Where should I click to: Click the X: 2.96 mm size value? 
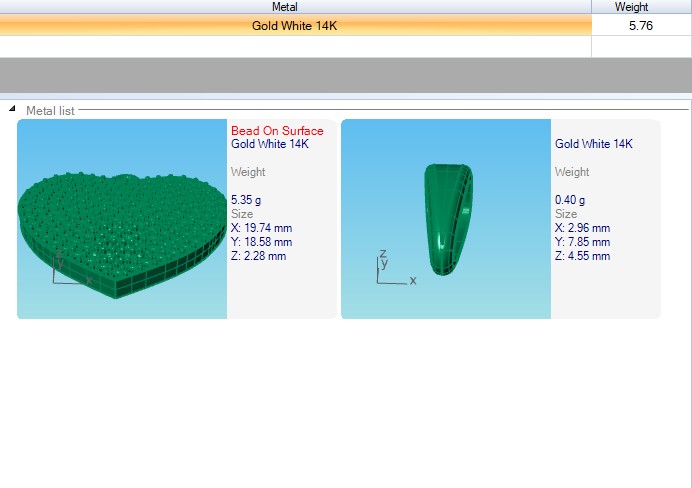point(582,228)
